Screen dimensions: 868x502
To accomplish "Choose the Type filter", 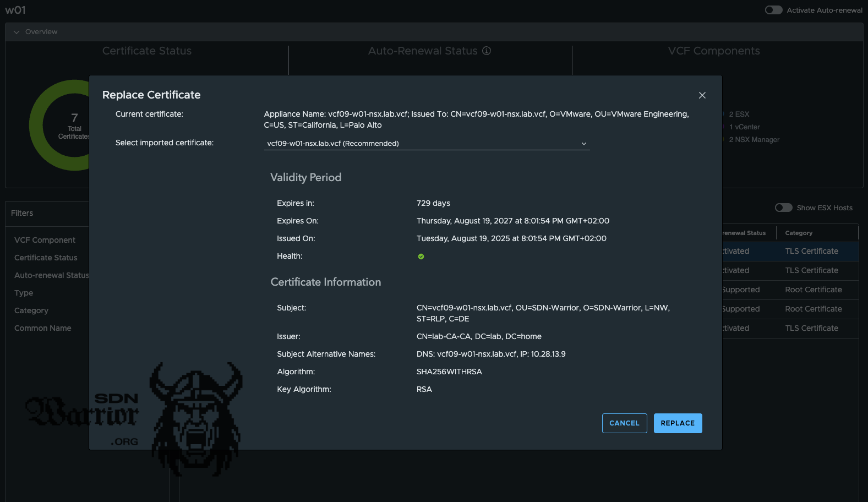I will pos(24,293).
